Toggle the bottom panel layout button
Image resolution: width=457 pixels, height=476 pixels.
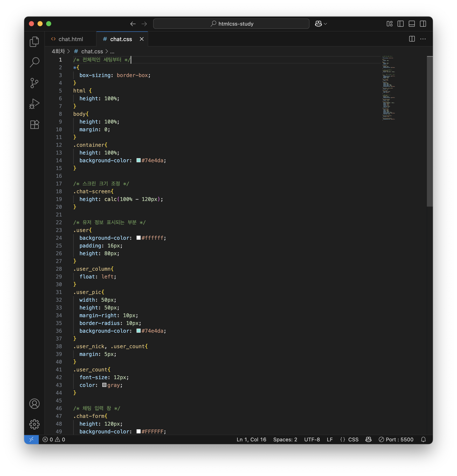(x=412, y=24)
